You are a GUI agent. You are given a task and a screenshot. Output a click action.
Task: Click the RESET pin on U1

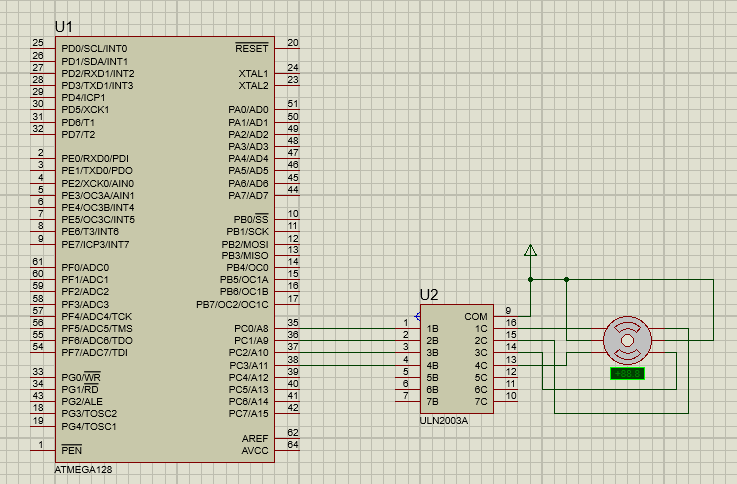click(x=251, y=48)
